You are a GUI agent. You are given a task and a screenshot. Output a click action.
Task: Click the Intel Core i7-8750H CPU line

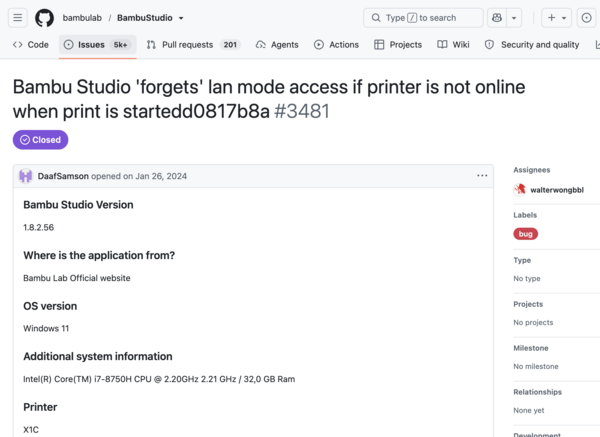pos(159,379)
